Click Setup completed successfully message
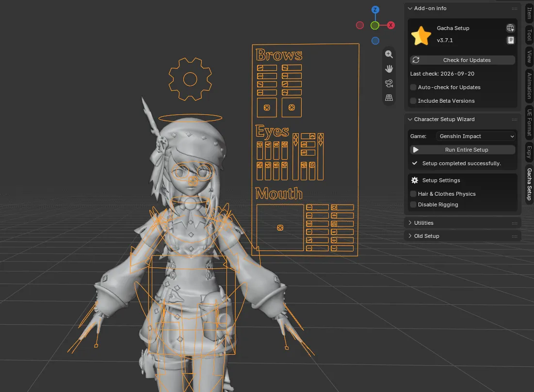The width and height of the screenshot is (534, 392). tap(461, 163)
